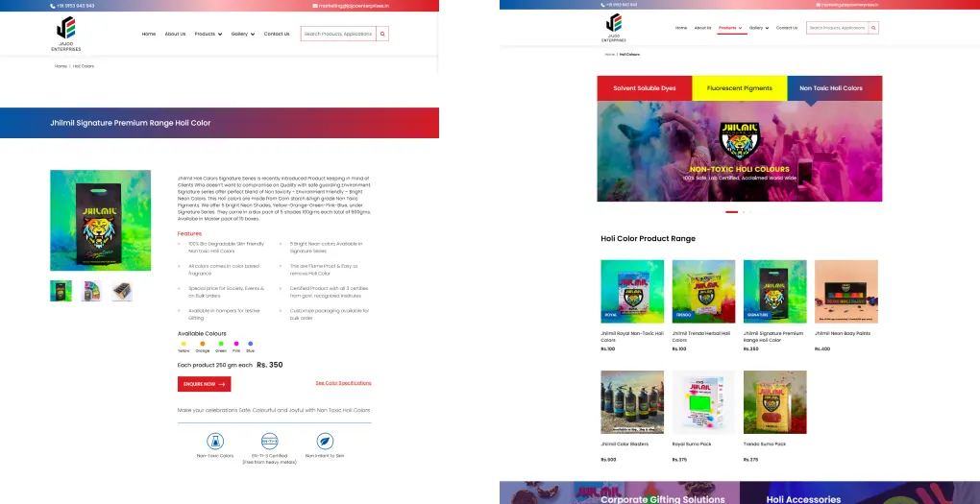Open About Us in the left page navigation
980x504 pixels.
(x=175, y=34)
